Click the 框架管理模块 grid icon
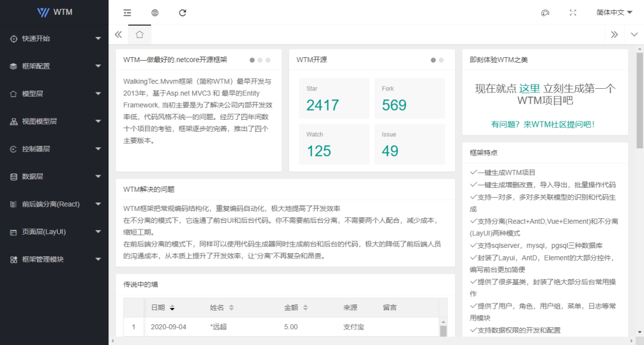644x345 pixels. [x=14, y=259]
